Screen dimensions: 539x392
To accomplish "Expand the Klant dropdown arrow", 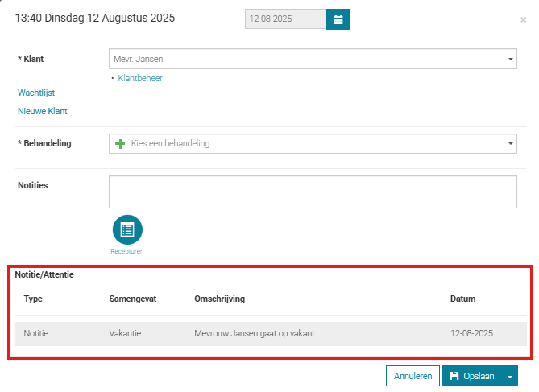I will [x=510, y=59].
